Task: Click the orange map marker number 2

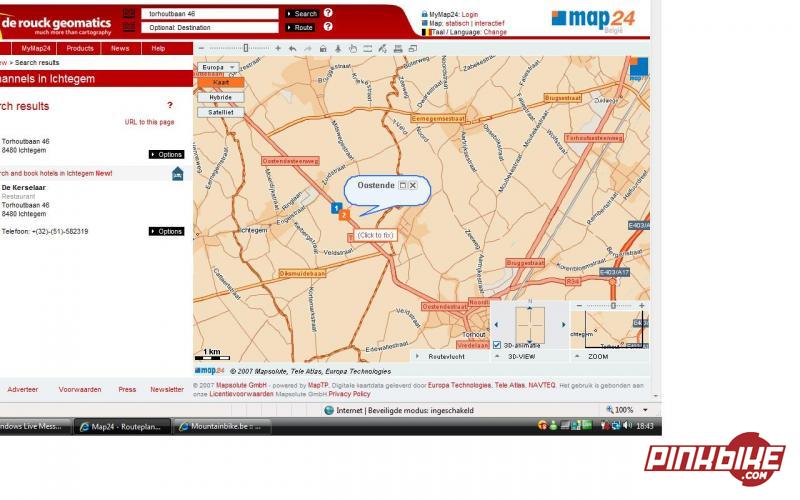Action: click(343, 214)
